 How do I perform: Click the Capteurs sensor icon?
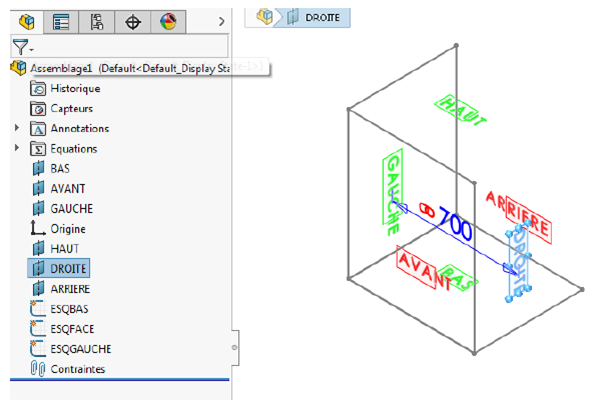(39, 108)
